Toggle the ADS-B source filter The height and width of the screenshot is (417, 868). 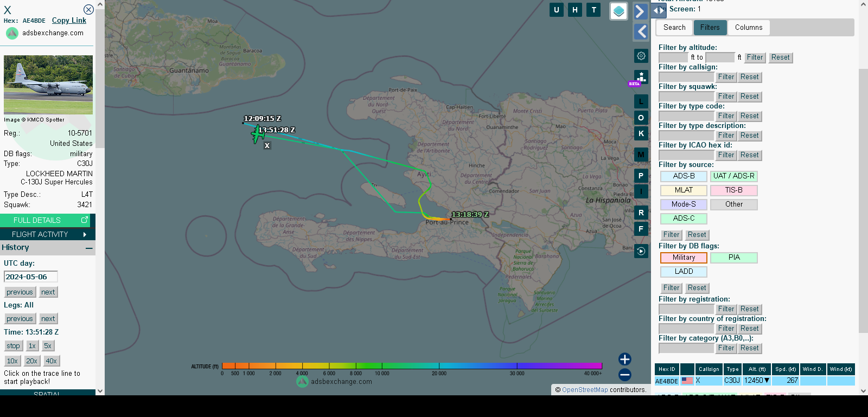coord(684,176)
